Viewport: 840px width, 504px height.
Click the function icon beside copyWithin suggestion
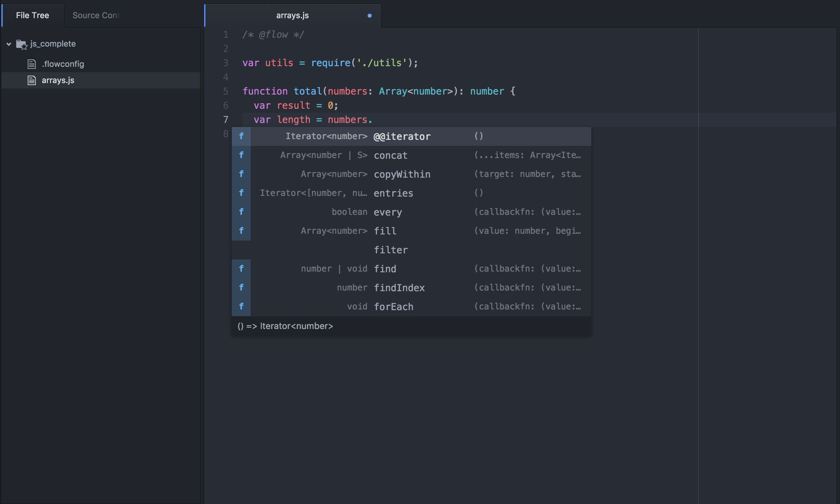pos(241,174)
